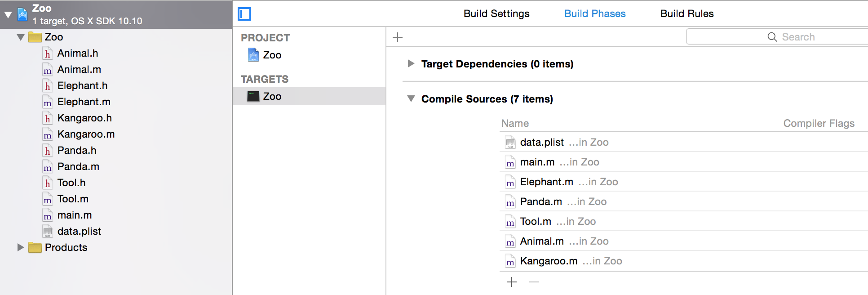This screenshot has width=868, height=295.
Task: Click the Kangaroo.m file icon in navigator
Action: [48, 134]
